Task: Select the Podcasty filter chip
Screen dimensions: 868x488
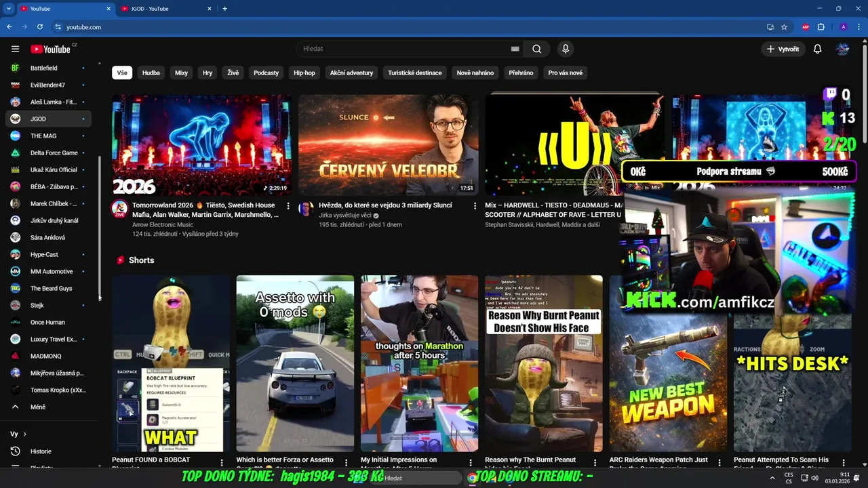Action: tap(266, 73)
